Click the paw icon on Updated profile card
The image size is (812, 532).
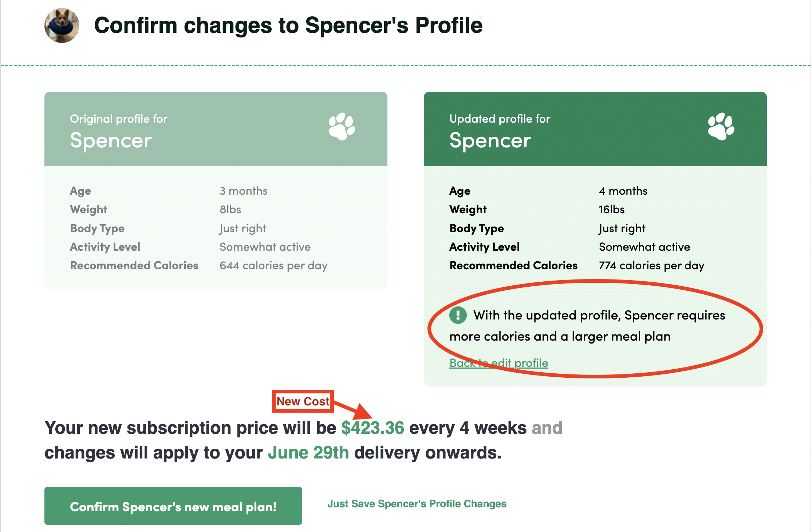click(x=721, y=126)
